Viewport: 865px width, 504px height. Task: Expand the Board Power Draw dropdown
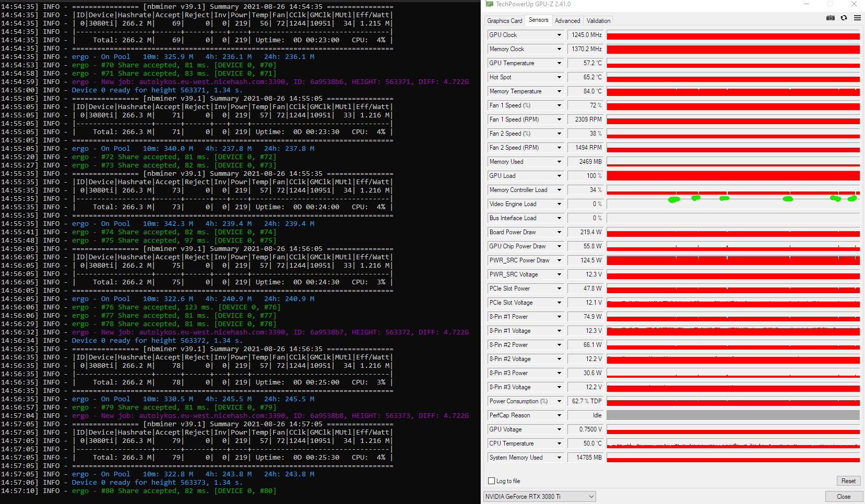point(559,232)
